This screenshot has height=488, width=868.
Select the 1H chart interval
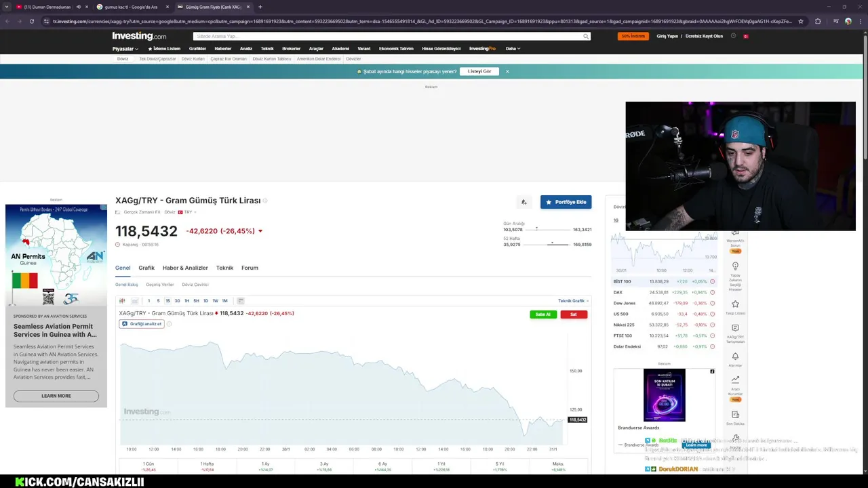(x=186, y=301)
